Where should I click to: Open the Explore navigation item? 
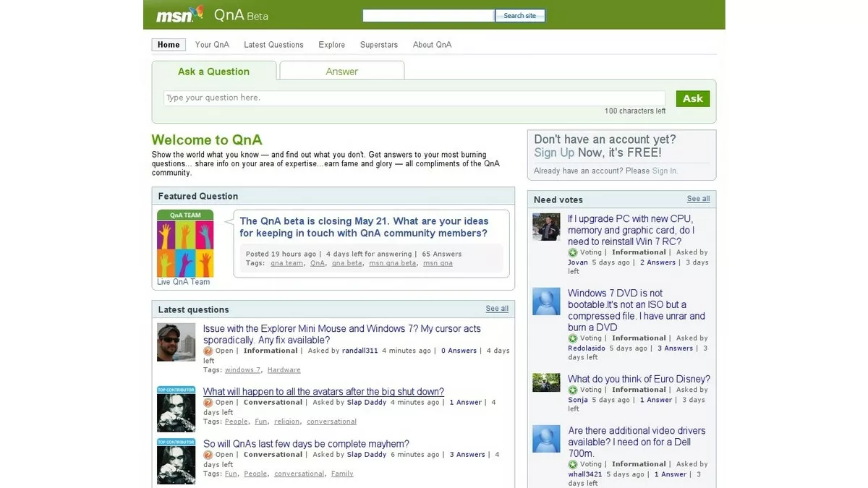pos(332,45)
